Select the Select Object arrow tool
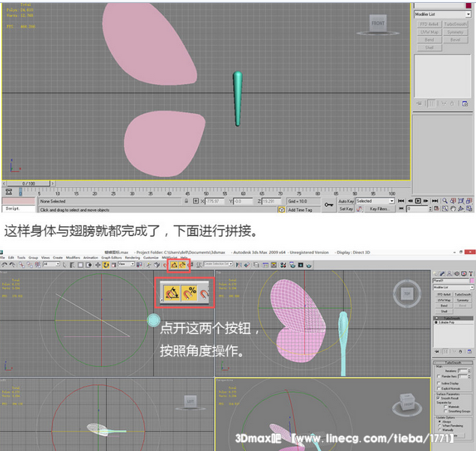Viewport: 476px width, 451px height. click(64, 264)
